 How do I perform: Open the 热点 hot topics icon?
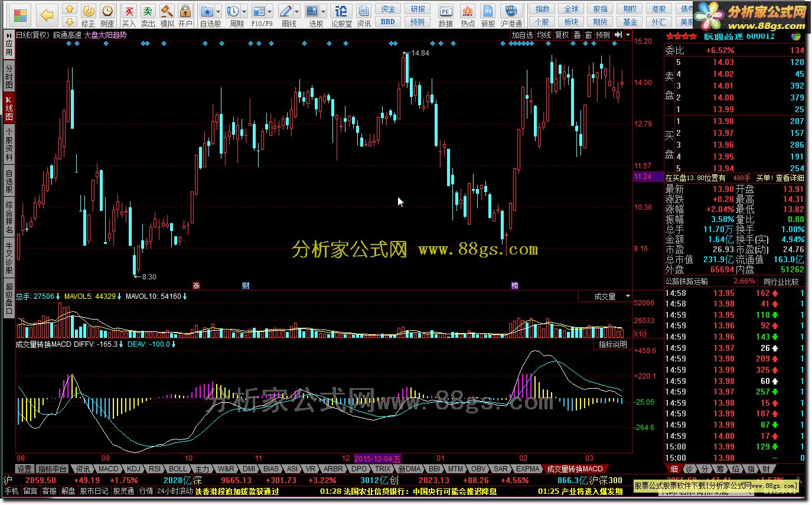pos(467,15)
